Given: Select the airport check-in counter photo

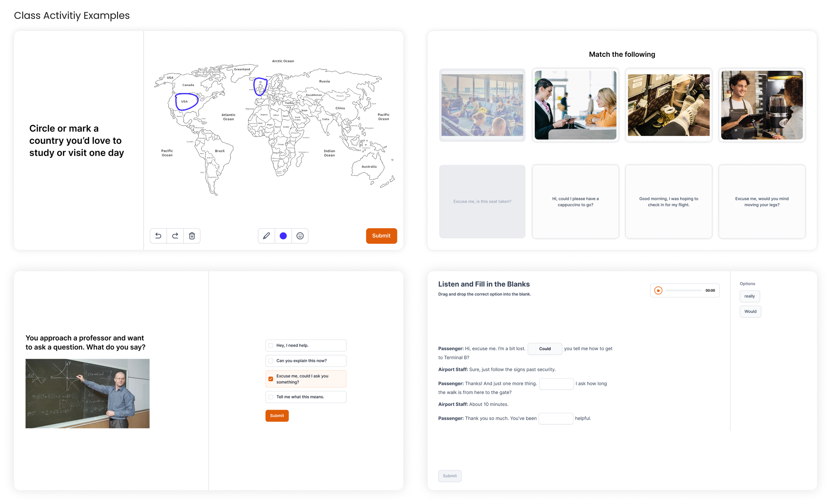Looking at the screenshot, I should pyautogui.click(x=575, y=105).
